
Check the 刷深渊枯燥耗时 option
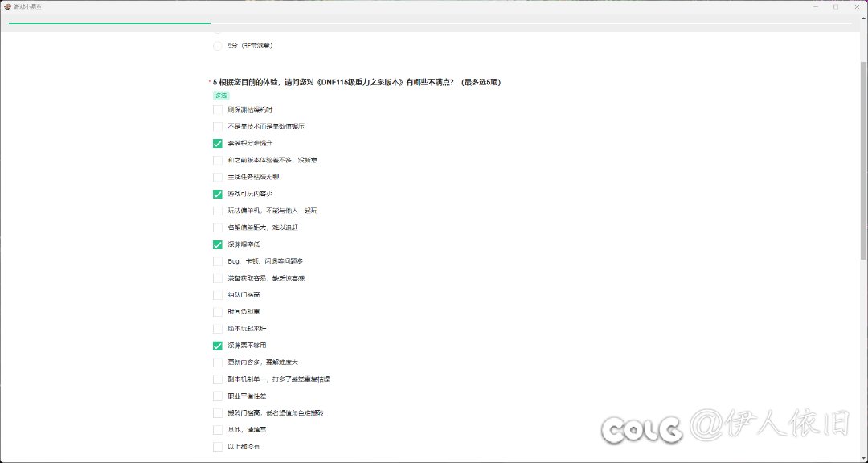pos(218,109)
